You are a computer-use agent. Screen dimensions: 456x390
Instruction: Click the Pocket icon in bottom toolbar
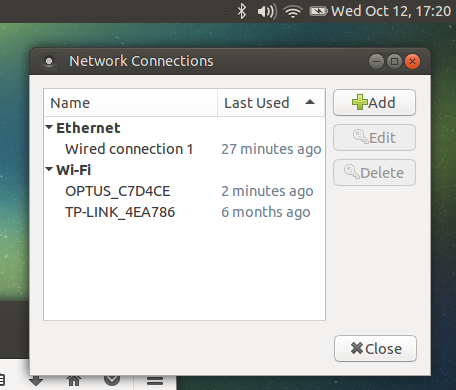pos(112,380)
